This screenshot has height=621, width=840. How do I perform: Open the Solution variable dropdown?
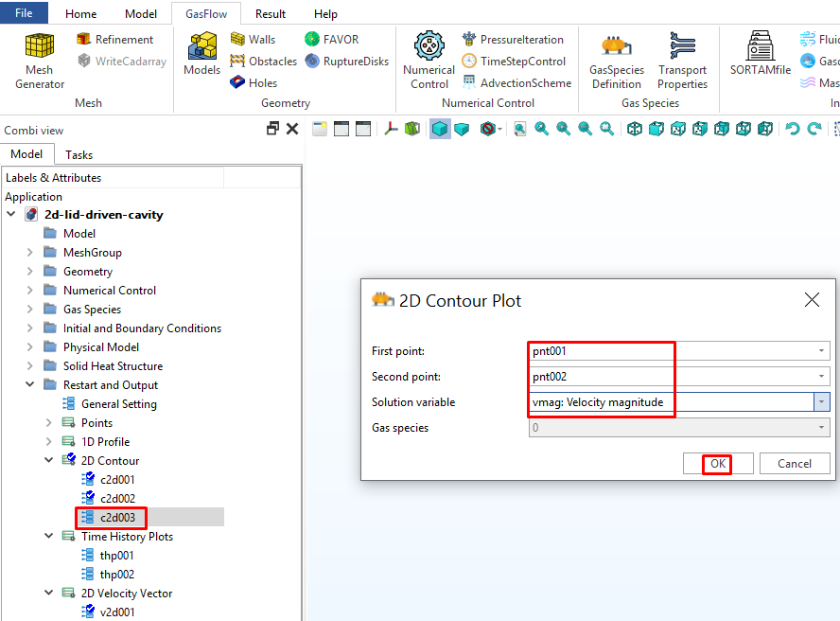pos(821,402)
